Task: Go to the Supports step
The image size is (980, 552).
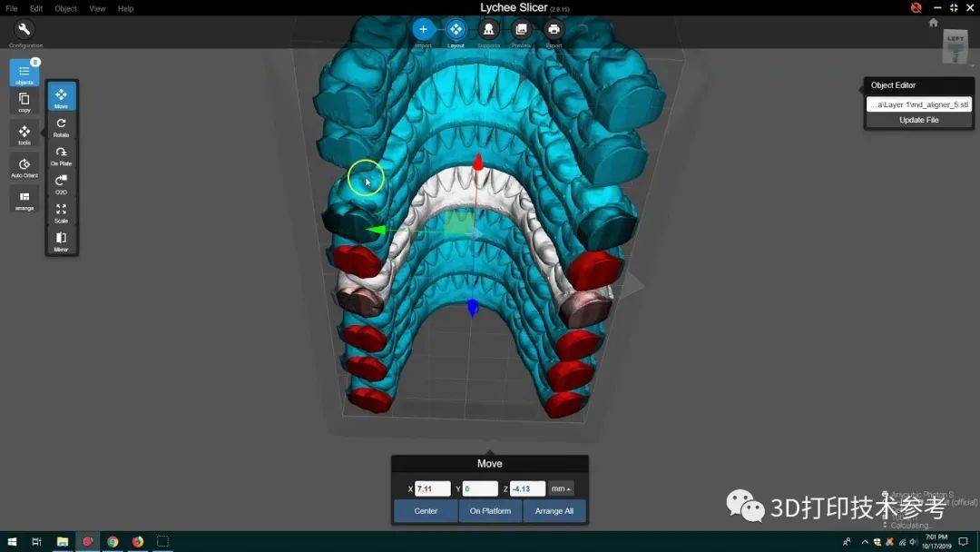Action: click(488, 30)
